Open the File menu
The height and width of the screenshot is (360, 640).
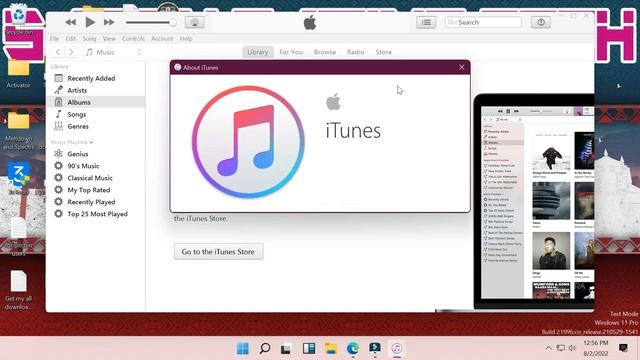tap(54, 38)
